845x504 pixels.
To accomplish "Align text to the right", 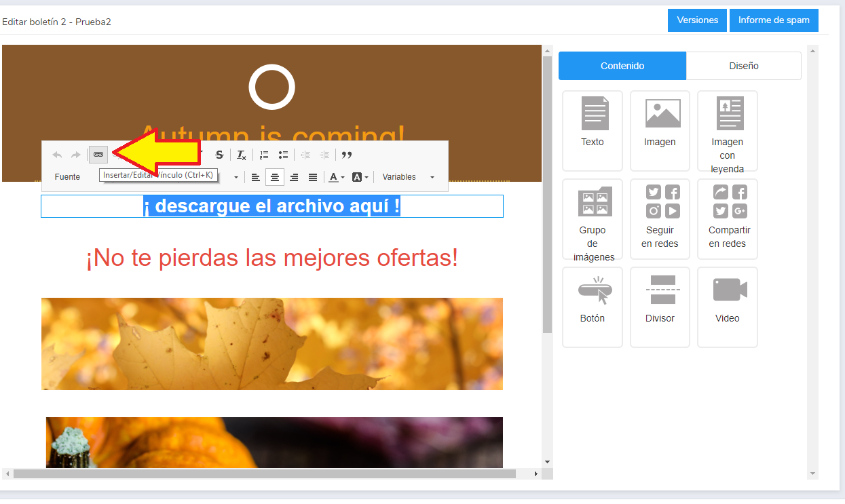I will (x=294, y=177).
